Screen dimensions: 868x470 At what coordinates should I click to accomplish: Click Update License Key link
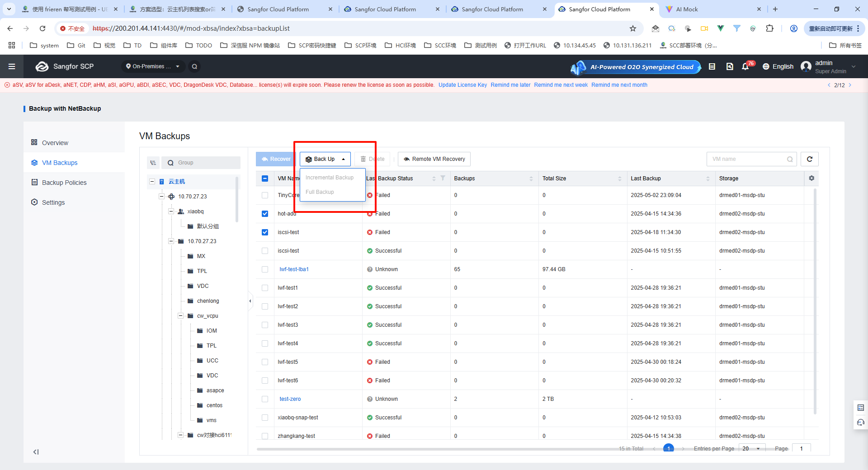[462, 85]
